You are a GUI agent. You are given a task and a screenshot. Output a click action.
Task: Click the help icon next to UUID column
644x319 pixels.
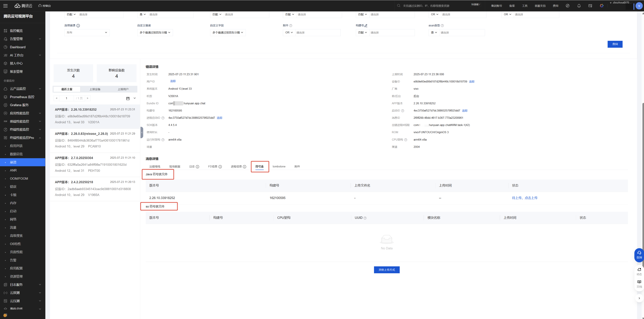tap(365, 218)
